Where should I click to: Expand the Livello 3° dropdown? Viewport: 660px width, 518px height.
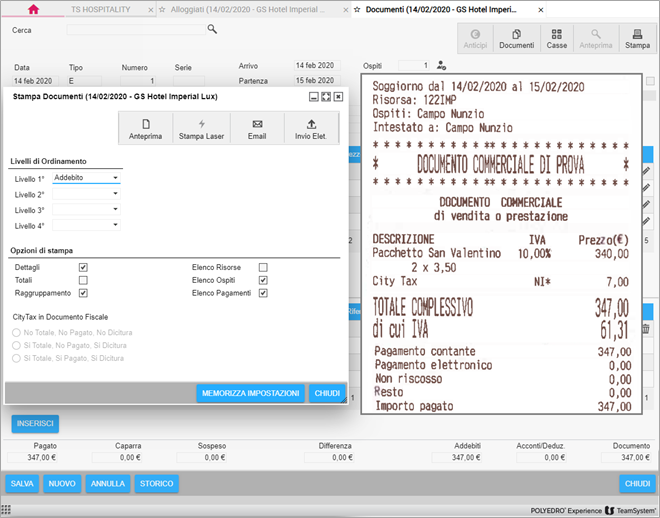click(x=86, y=210)
